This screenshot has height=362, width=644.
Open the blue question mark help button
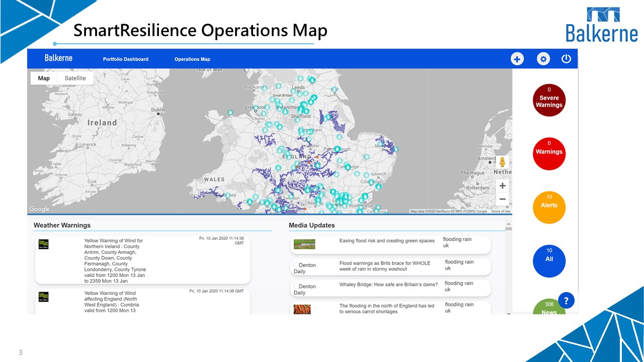(x=566, y=301)
